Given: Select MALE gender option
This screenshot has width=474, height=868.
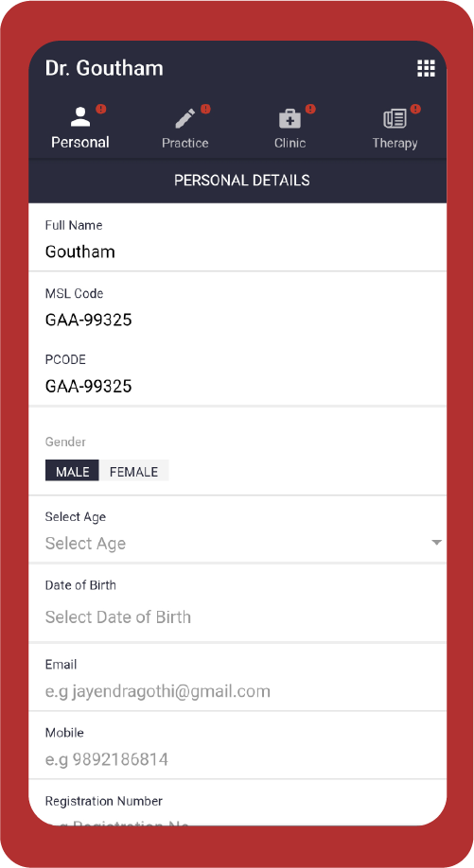Looking at the screenshot, I should [x=72, y=471].
